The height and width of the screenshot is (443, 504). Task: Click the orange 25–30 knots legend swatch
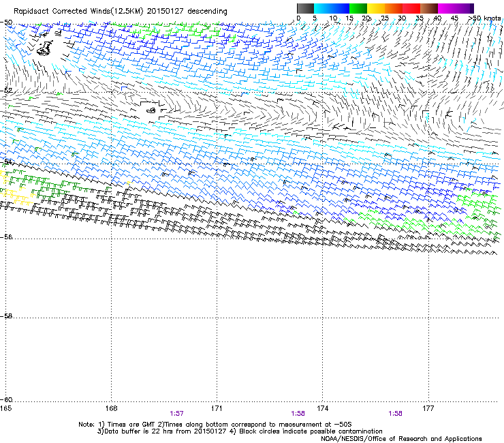394,8
